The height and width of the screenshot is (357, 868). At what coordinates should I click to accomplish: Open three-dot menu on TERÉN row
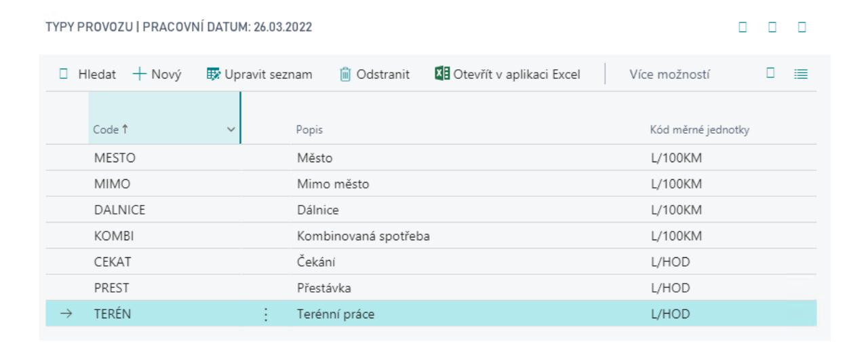266,314
